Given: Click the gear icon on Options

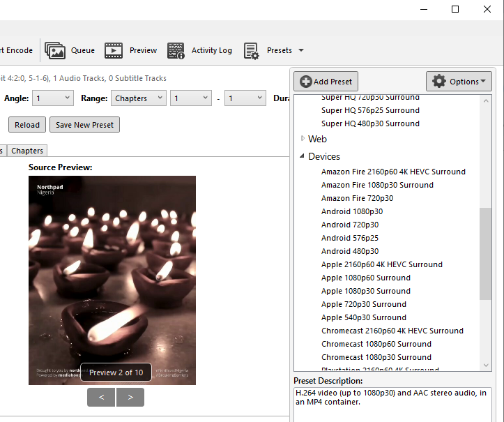Looking at the screenshot, I should tap(438, 81).
